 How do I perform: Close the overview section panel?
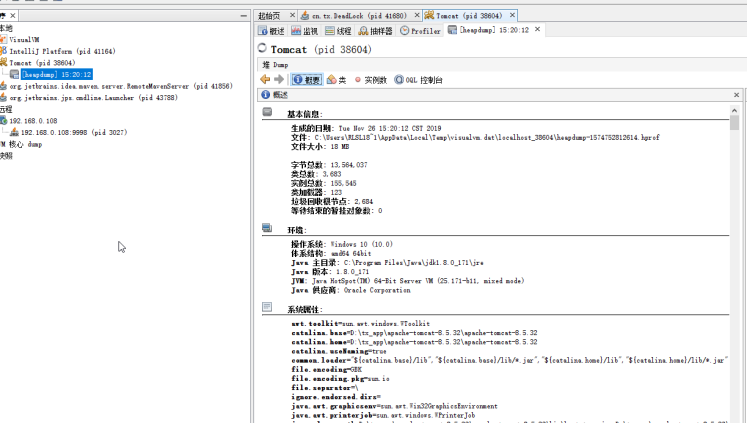click(x=737, y=95)
